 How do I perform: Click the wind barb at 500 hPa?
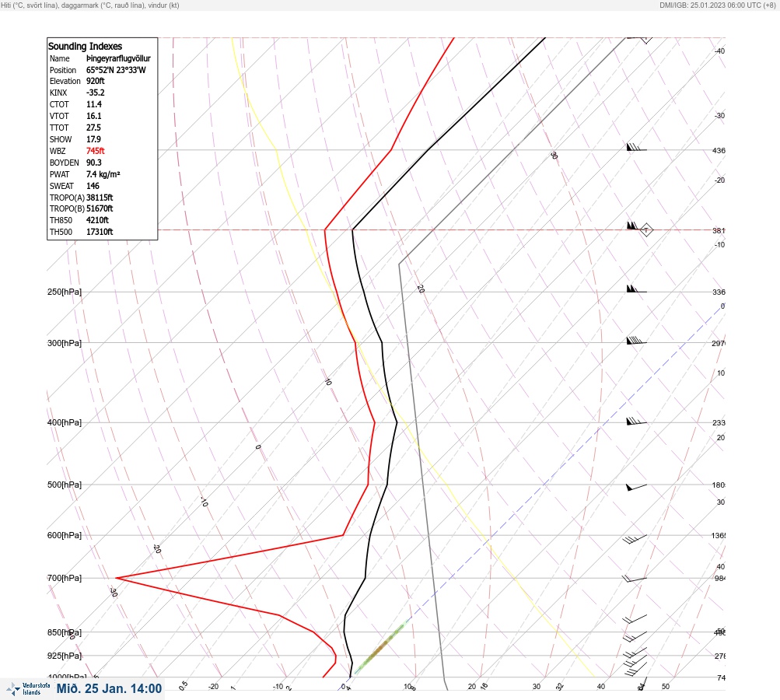tap(636, 487)
